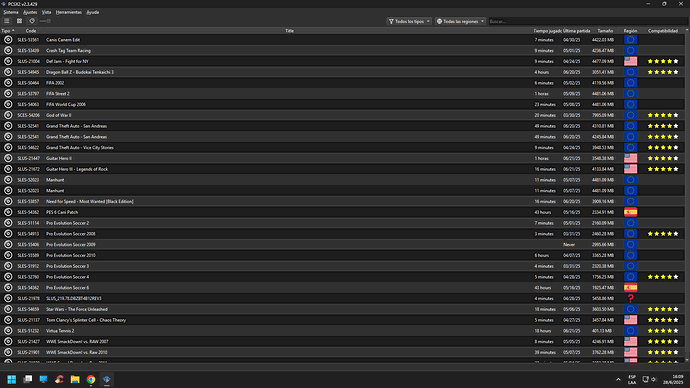Screen dimensions: 690x388
Task: Click the red question mark region icon
Action: [x=630, y=298]
